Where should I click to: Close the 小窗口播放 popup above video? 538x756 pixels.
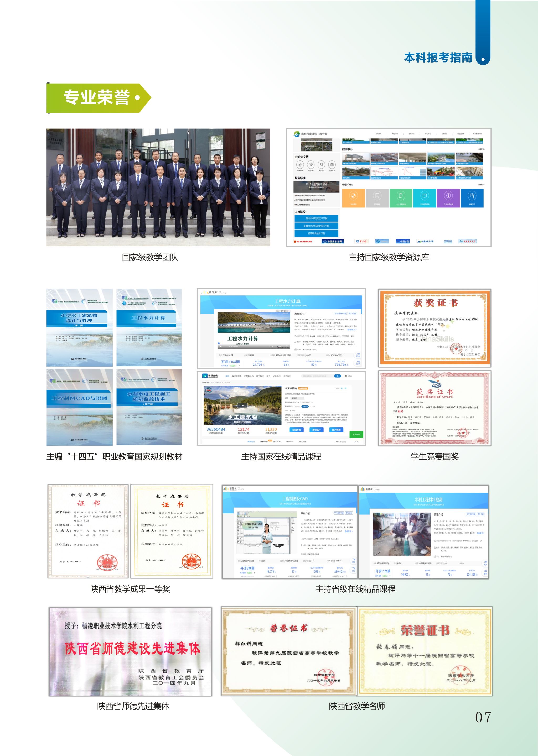pyautogui.click(x=289, y=311)
